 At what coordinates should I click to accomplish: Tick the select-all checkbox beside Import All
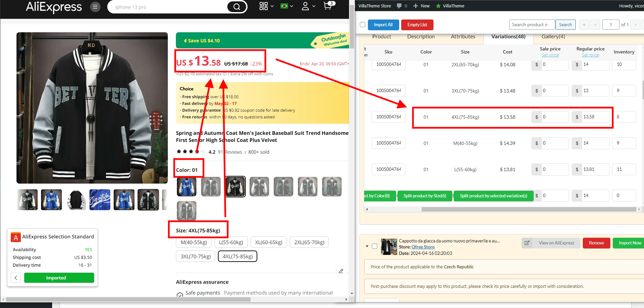coord(363,25)
